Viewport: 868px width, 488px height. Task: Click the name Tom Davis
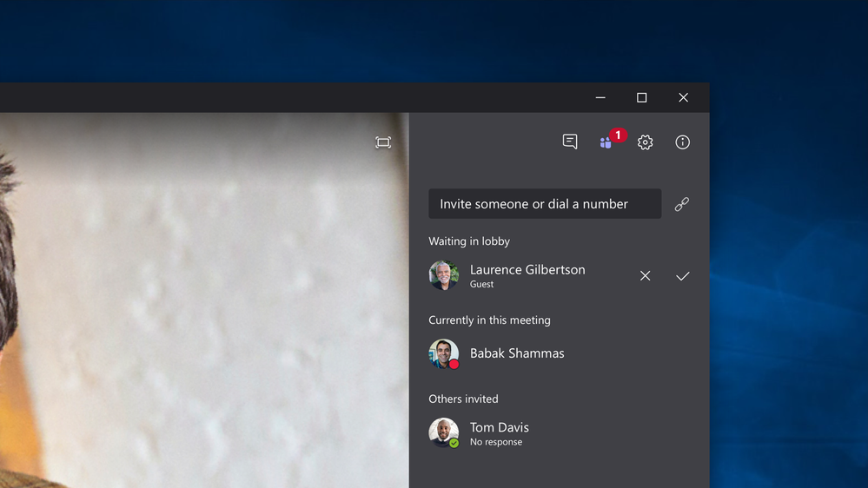tap(500, 427)
